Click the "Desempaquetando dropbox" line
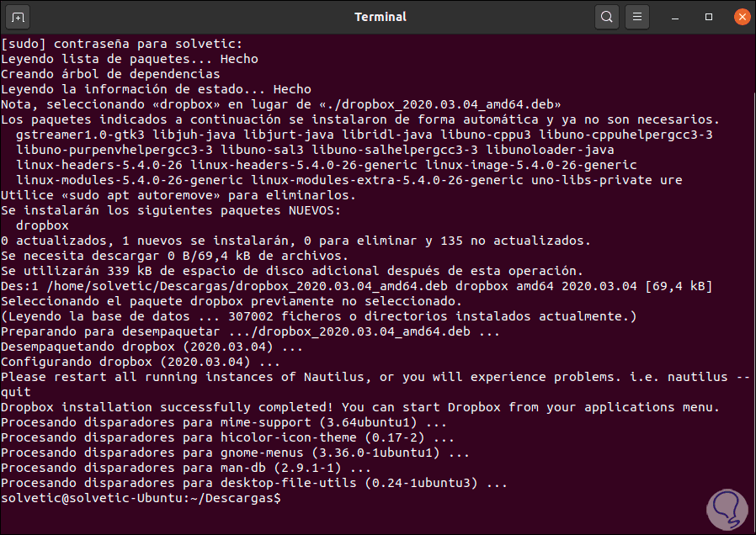 (152, 347)
